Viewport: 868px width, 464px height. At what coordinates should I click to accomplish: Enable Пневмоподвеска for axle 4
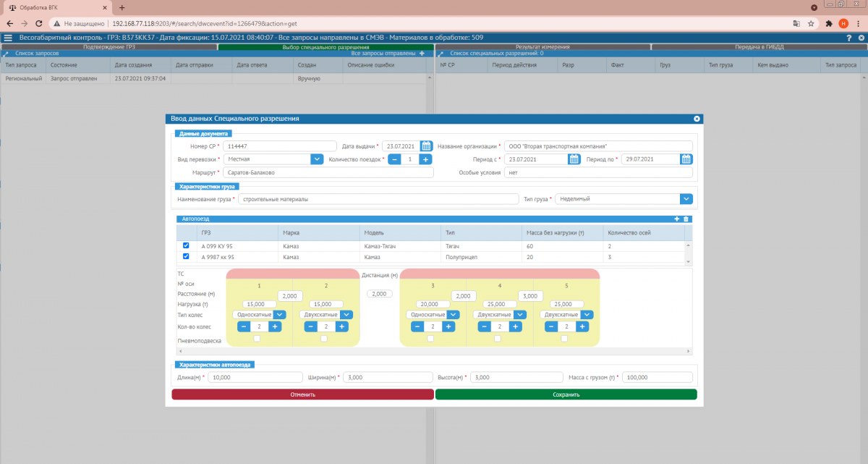click(498, 338)
